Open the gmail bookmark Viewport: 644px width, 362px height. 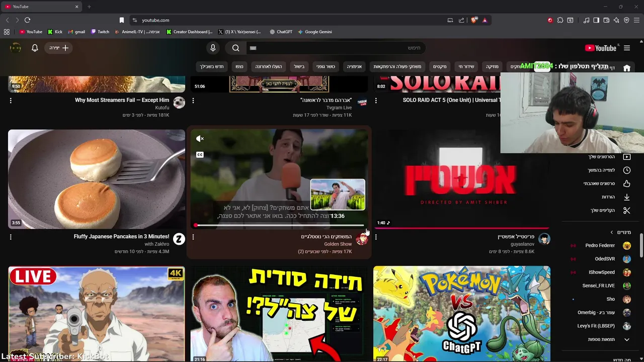click(x=76, y=32)
